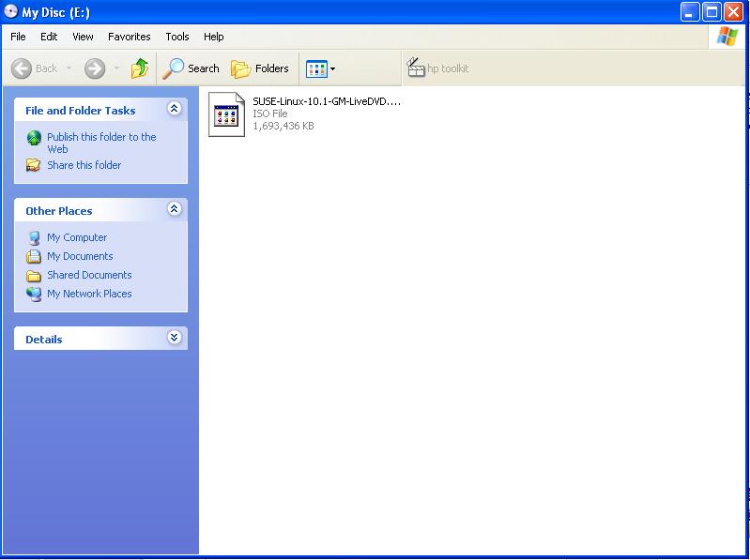The width and height of the screenshot is (750, 560).
Task: Minimize the My Disc window
Action: click(x=690, y=12)
